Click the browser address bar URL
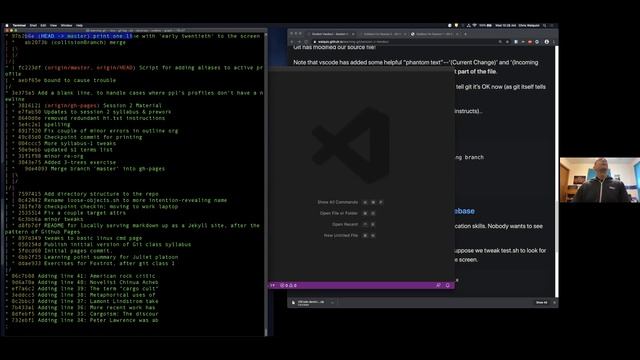Screen dimensions: 640x360 (353, 42)
